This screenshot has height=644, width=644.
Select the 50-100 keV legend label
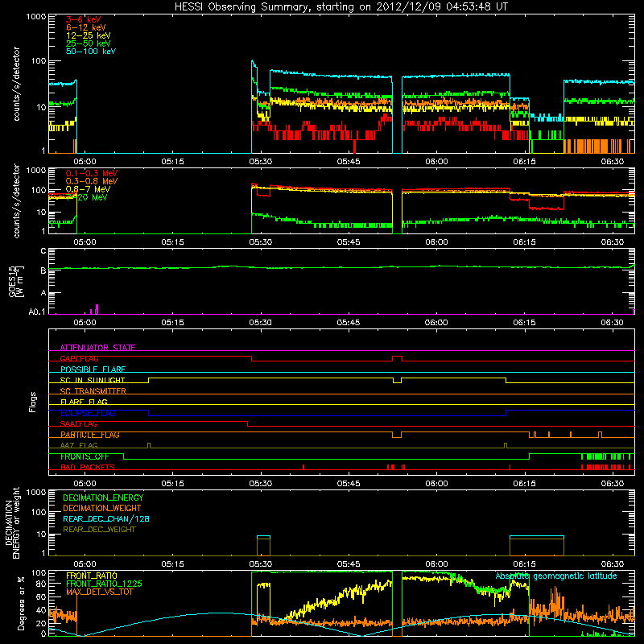pos(91,51)
